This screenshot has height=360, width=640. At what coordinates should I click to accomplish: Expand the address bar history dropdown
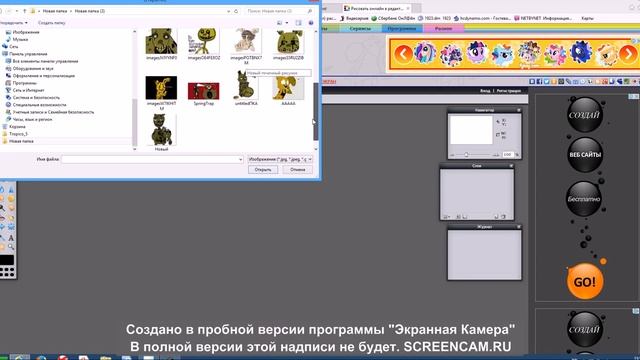(229, 11)
